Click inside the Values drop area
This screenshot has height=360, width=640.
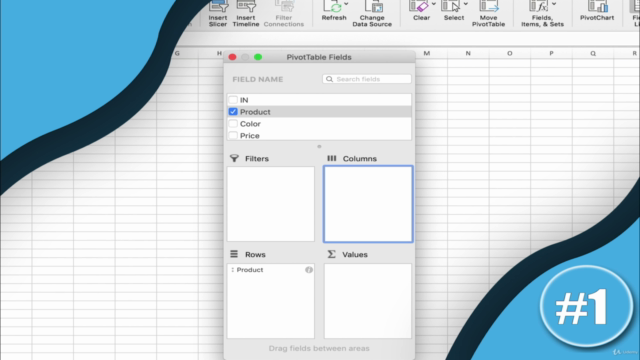point(368,301)
